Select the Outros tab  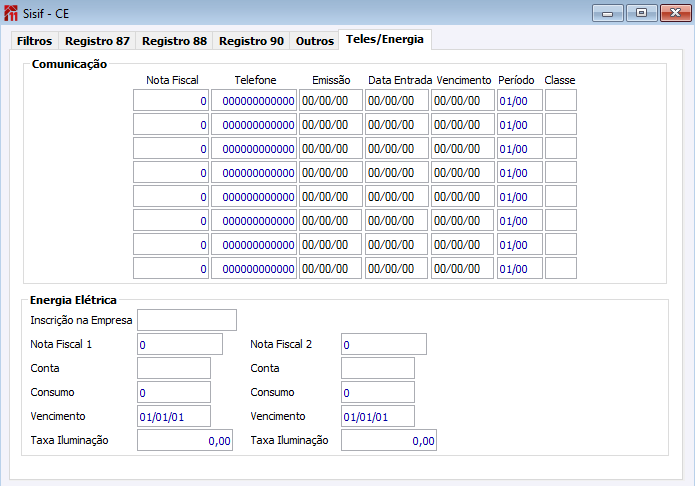click(x=315, y=41)
